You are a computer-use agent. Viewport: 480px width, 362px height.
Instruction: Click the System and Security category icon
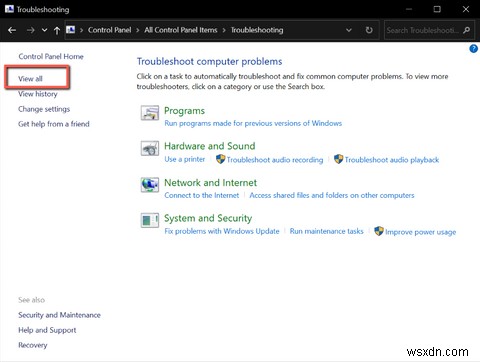(150, 220)
